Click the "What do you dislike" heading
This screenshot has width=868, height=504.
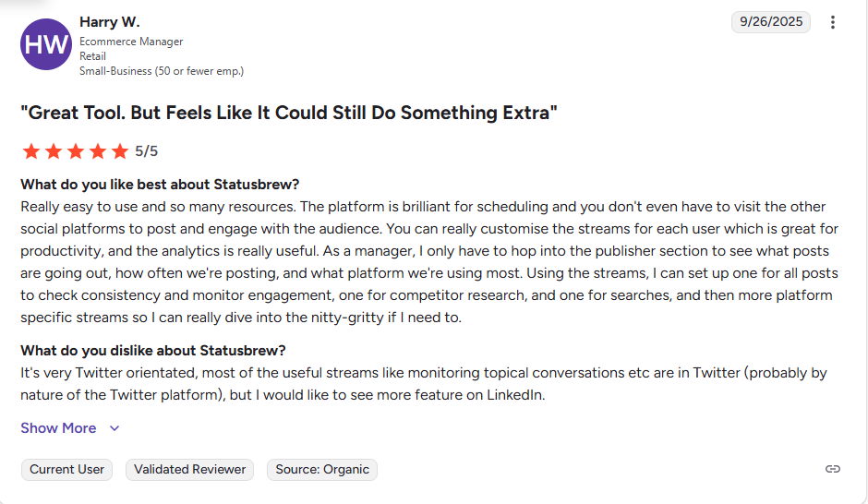point(153,350)
